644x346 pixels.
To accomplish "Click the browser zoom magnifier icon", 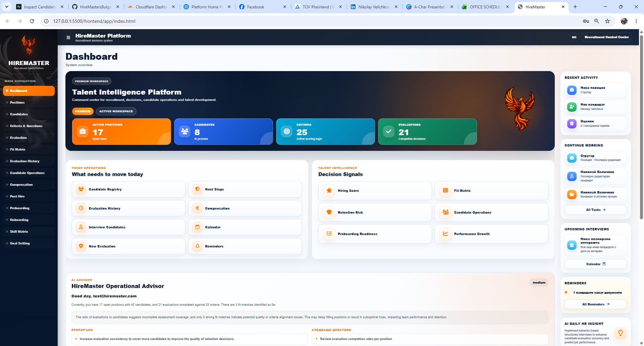I will click(597, 21).
